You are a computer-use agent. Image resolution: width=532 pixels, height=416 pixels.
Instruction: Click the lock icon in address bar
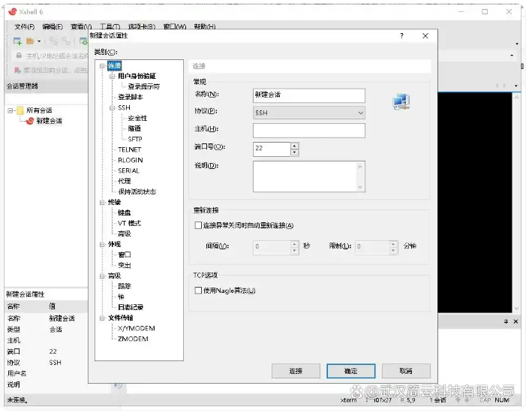click(x=19, y=56)
